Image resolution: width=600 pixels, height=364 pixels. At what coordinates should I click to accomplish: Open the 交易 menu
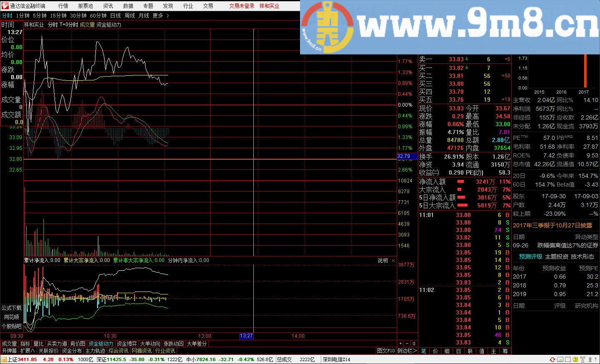(x=208, y=6)
